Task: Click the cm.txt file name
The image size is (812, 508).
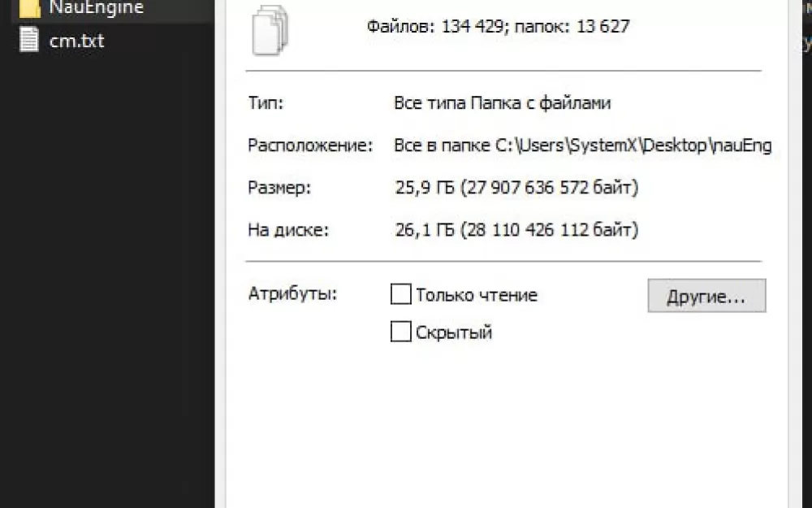Action: pyautogui.click(x=76, y=41)
